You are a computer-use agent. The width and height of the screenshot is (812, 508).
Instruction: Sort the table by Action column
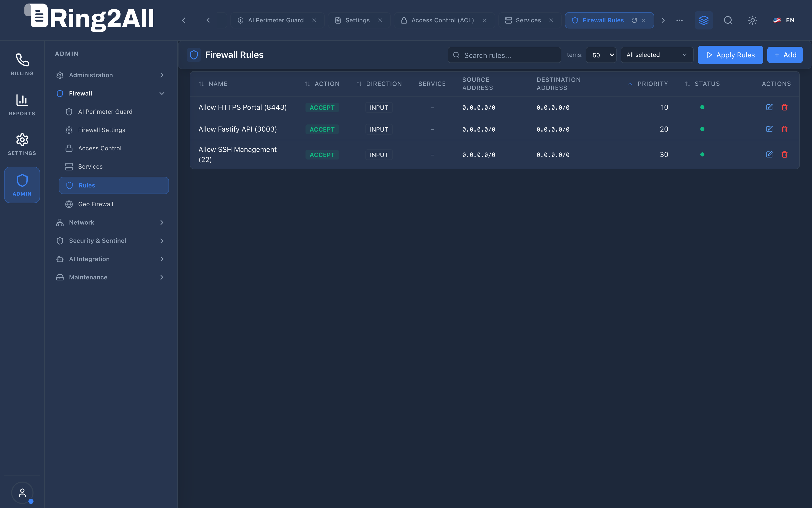[322, 84]
